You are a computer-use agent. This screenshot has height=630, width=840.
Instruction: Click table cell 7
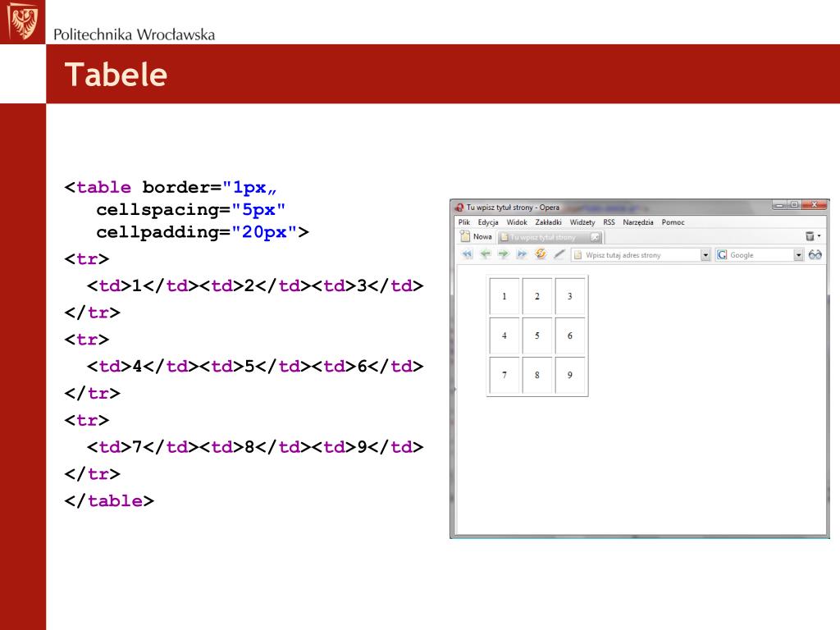(x=504, y=375)
